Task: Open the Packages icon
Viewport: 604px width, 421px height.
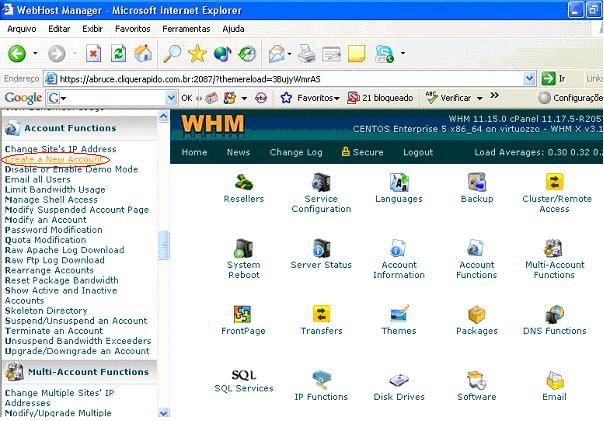Action: point(477,315)
